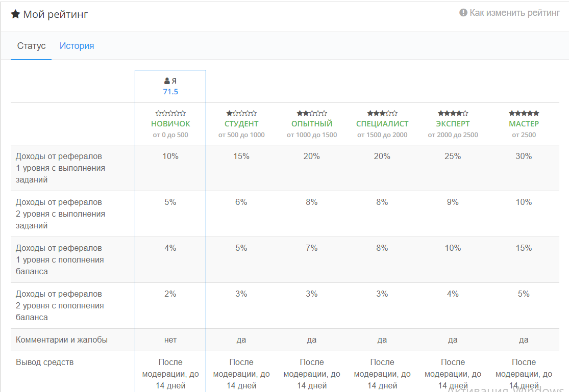This screenshot has width=569, height=392.
Task: Click the 15% cell in МАСТЕР column
Action: point(524,248)
